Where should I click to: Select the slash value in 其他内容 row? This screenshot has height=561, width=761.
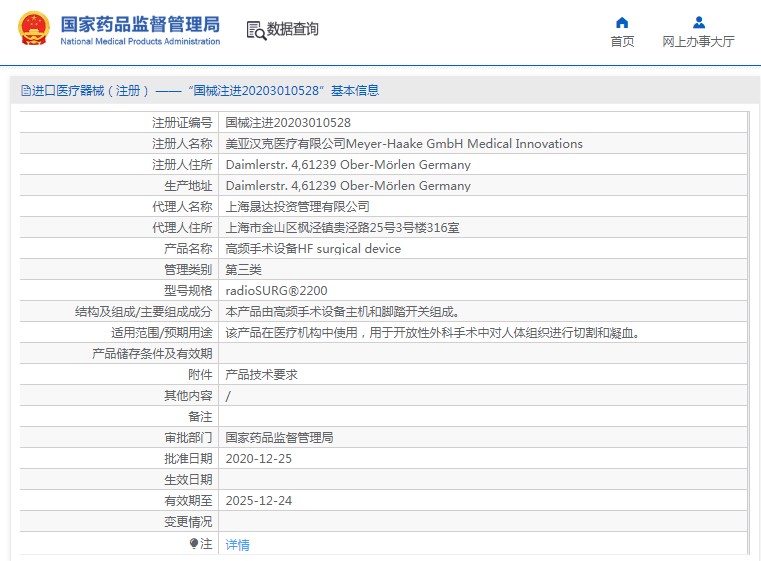coord(228,396)
